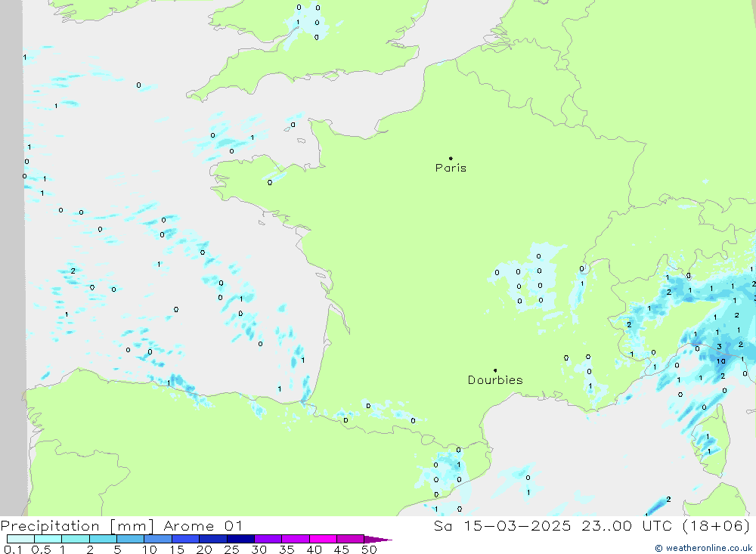
Task: Select the 30–35 mm violet legend swatch
Action: click(268, 539)
